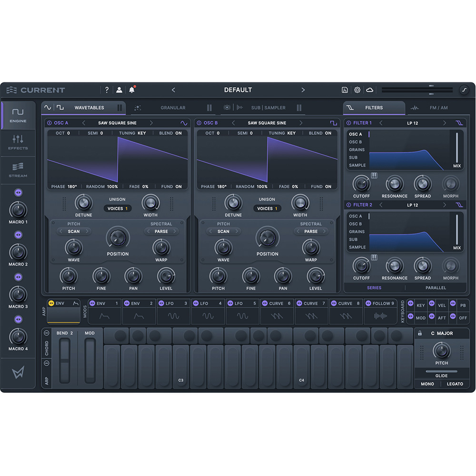Toggle OSC B power button
Image resolution: width=476 pixels, height=476 pixels.
(199, 123)
